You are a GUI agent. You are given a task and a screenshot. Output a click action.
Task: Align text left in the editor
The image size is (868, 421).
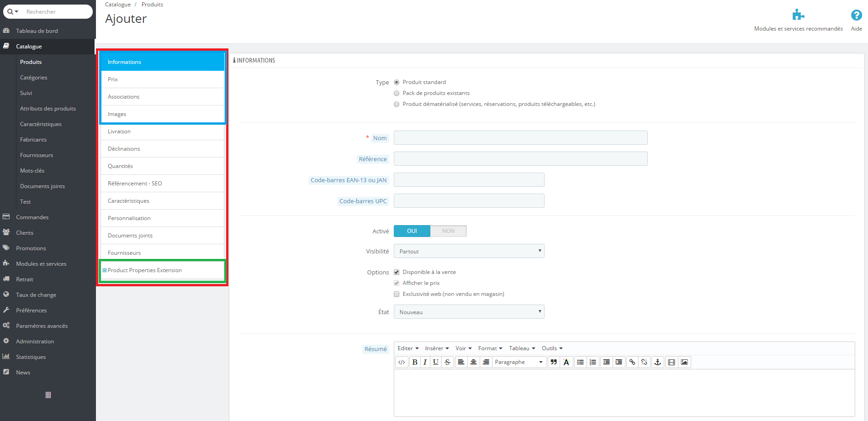coord(461,362)
